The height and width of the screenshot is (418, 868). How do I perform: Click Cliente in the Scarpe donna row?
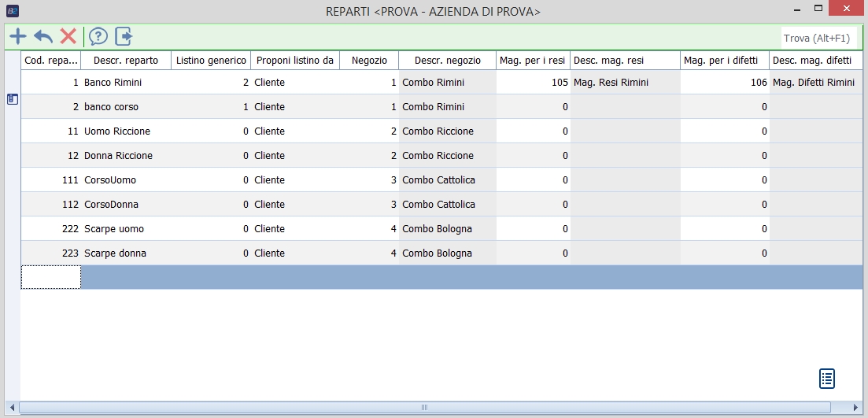[x=295, y=253]
